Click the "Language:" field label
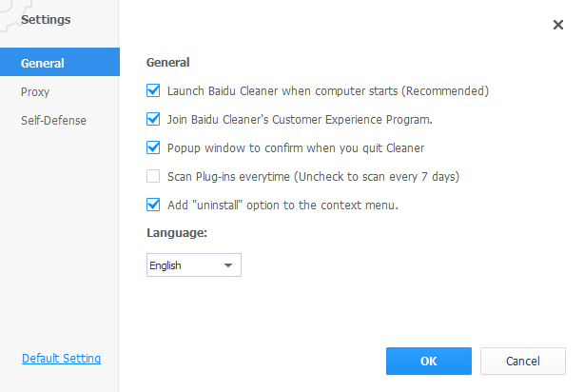The image size is (584, 392). point(177,232)
